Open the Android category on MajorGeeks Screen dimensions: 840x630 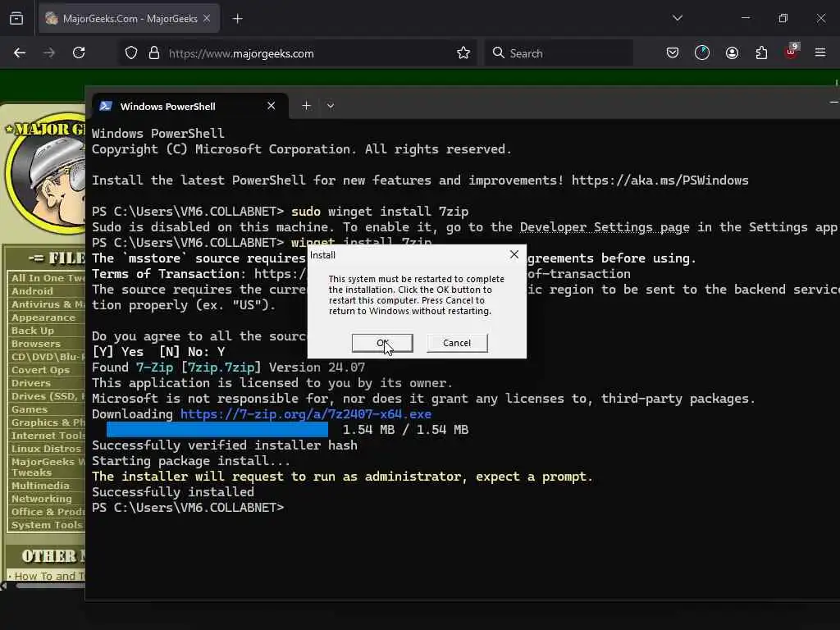tap(32, 291)
